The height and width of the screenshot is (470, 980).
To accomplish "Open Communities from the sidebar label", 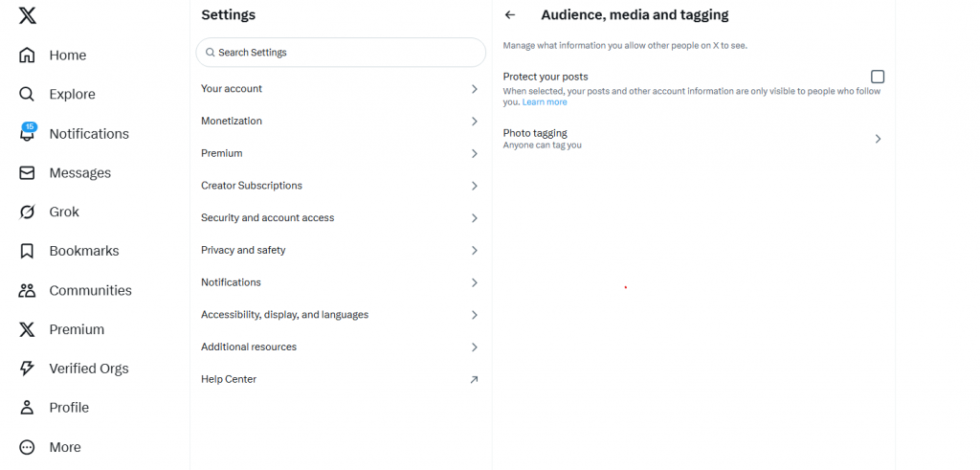I will (x=91, y=291).
